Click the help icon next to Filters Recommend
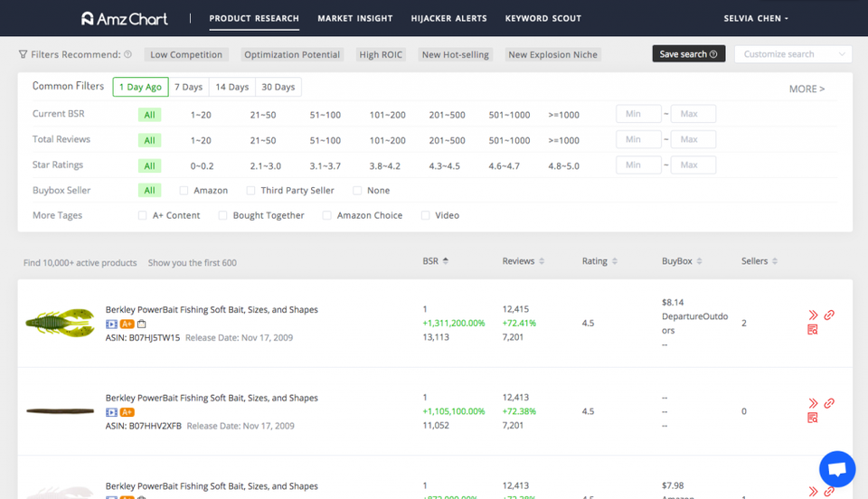 [127, 54]
